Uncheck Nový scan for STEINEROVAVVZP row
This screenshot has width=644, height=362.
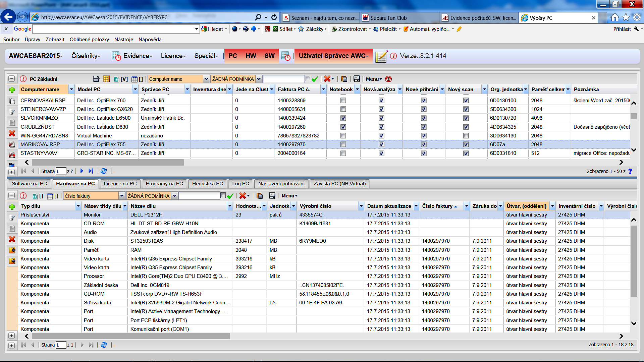point(466,109)
